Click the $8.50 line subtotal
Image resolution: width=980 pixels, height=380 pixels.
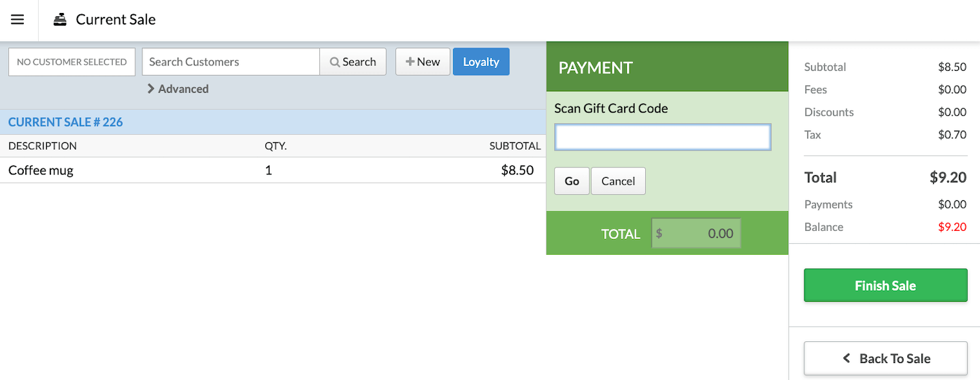click(517, 170)
